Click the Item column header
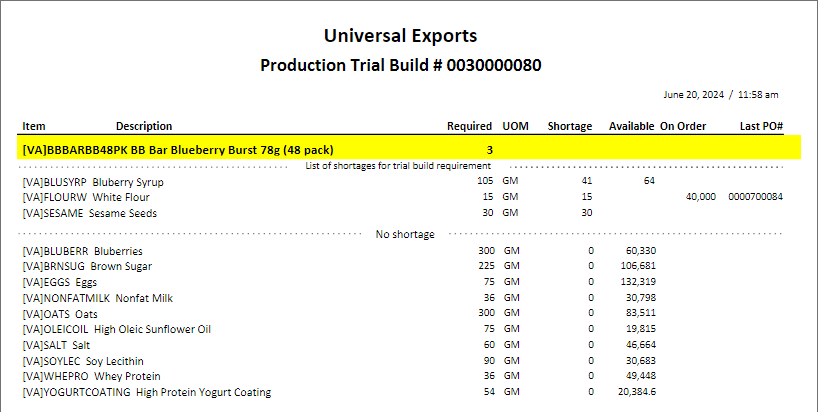The height and width of the screenshot is (412, 818). [x=34, y=126]
